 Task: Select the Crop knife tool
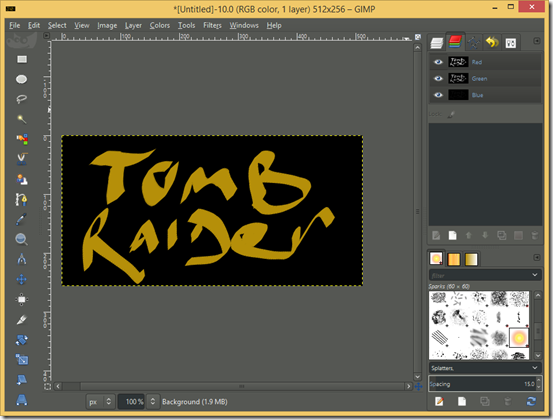(22, 319)
